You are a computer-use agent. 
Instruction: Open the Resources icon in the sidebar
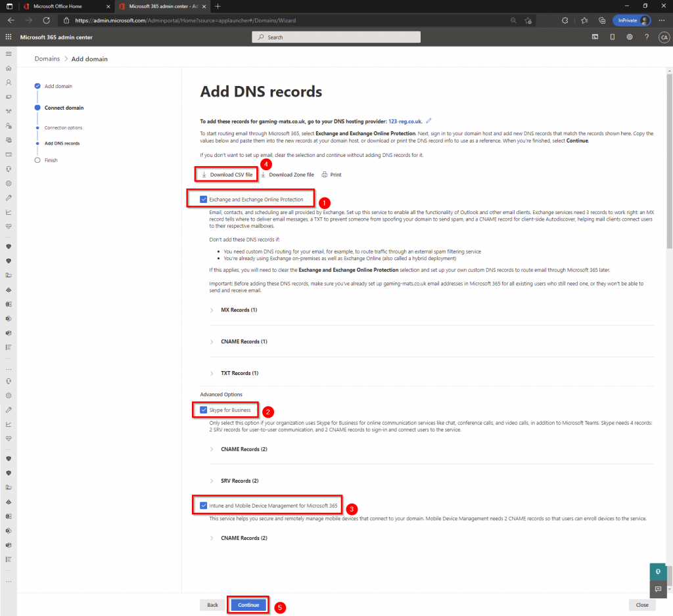coord(9,140)
